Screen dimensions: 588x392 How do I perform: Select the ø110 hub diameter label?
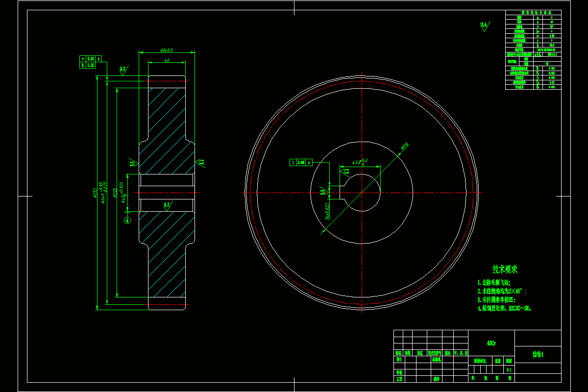pos(405,145)
